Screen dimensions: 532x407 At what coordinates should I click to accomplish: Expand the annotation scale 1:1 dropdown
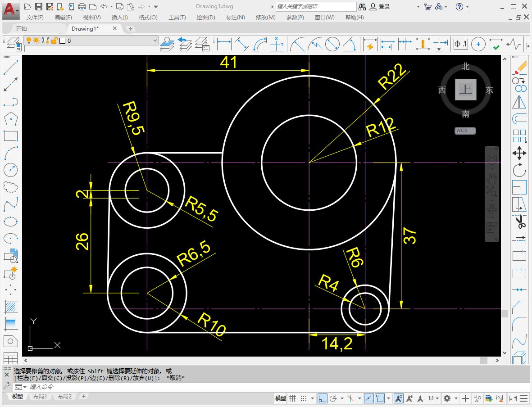433,398
